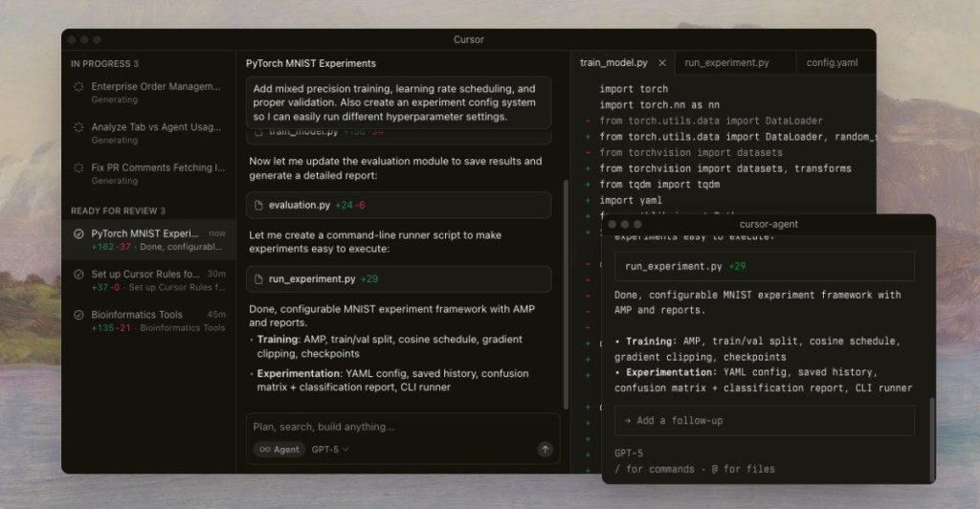Open the Analyze Tab vs Agent Usage task
The height and width of the screenshot is (509, 980).
[148, 133]
